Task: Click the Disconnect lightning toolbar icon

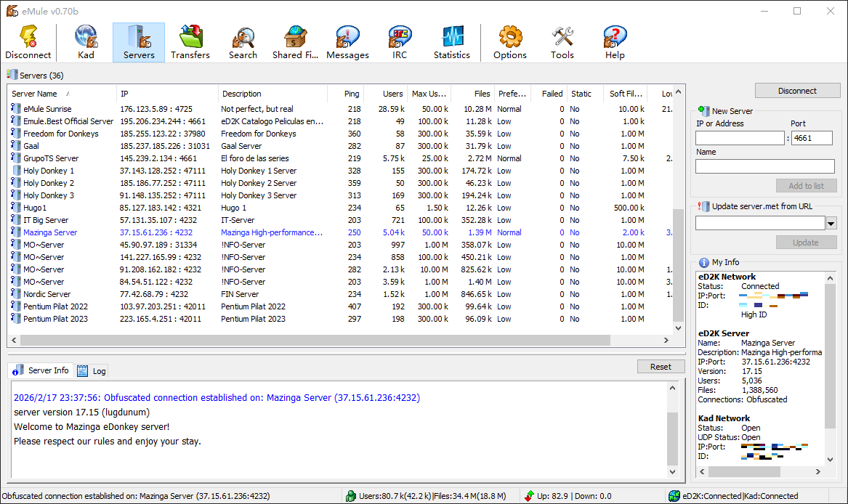Action: tap(28, 42)
